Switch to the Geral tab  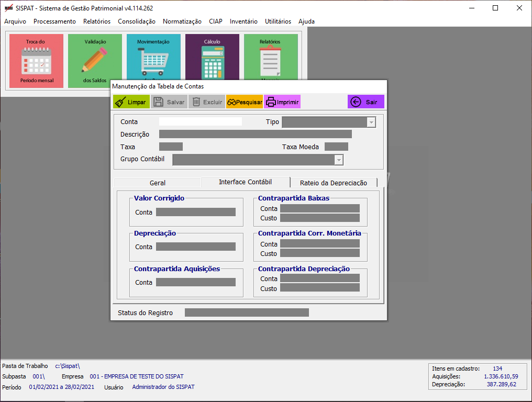(x=157, y=183)
